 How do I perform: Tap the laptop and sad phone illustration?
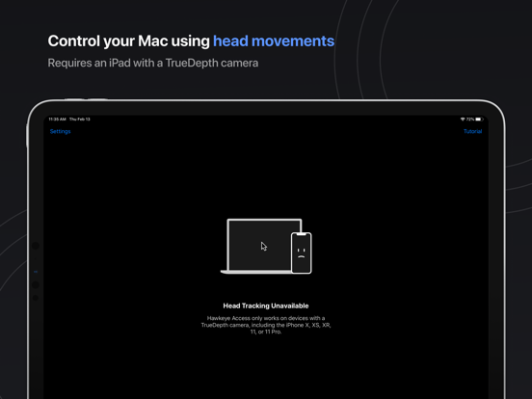pos(266,247)
